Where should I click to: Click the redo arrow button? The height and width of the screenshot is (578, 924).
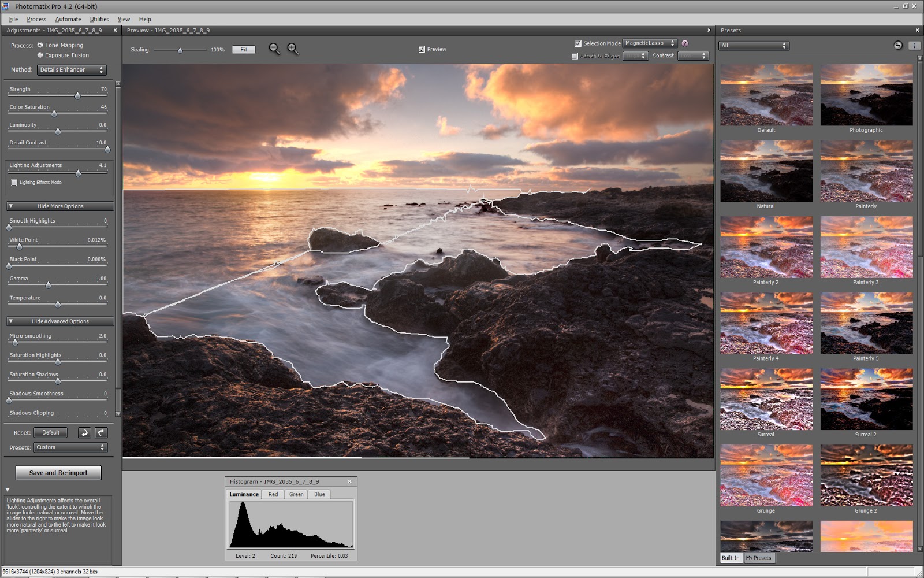pyautogui.click(x=101, y=433)
